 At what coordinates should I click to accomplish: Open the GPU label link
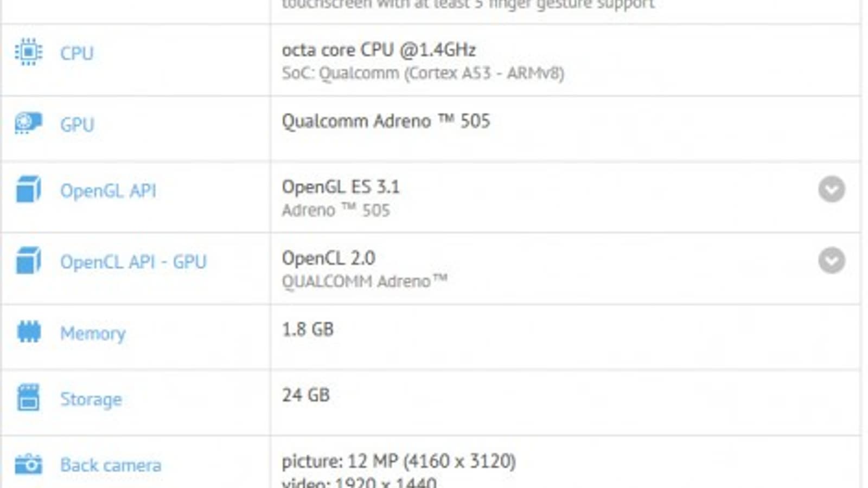pos(76,125)
